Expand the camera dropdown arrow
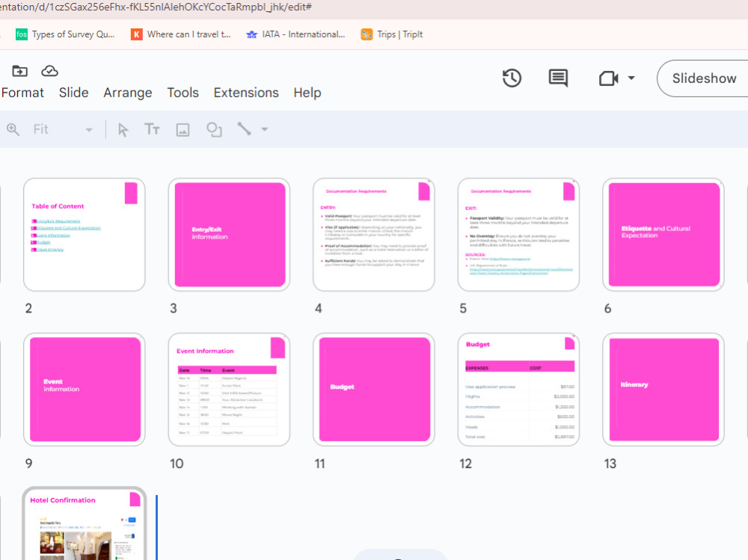Image resolution: width=748 pixels, height=560 pixels. (x=631, y=78)
